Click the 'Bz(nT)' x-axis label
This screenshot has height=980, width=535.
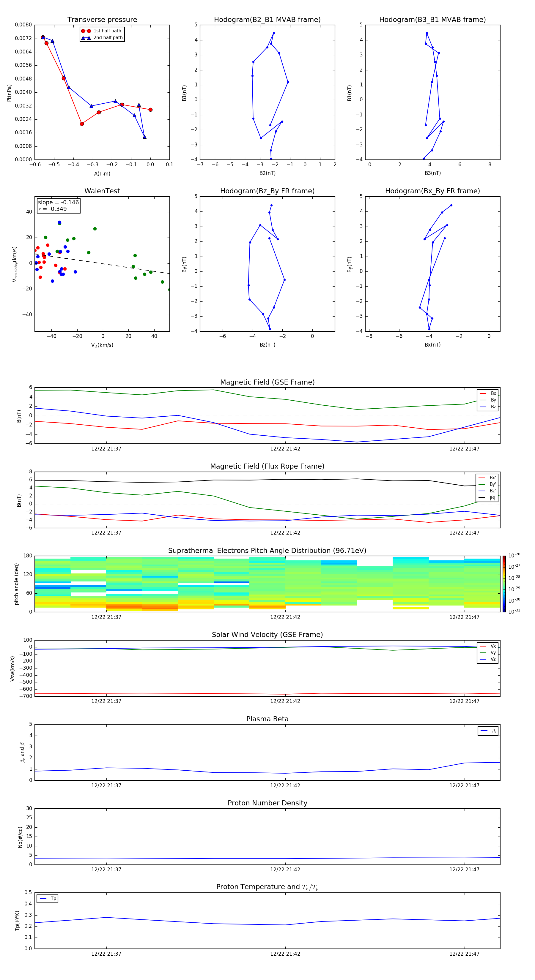point(267,345)
